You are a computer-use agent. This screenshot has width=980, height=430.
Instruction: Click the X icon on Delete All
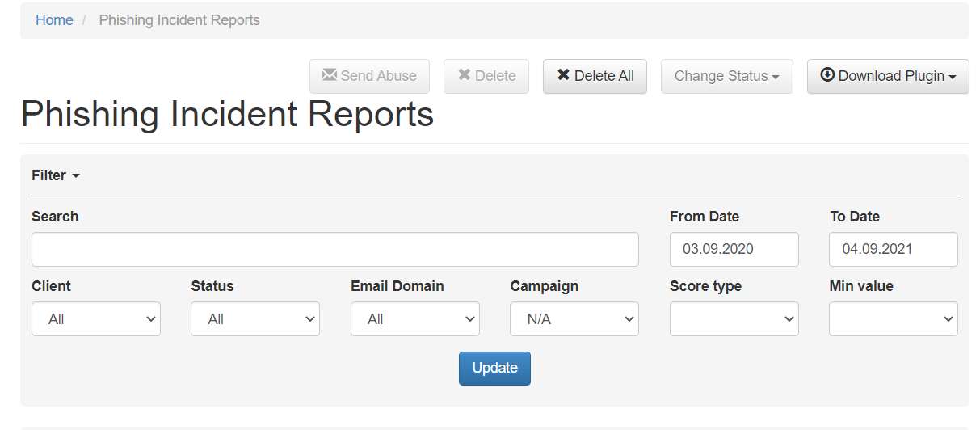pyautogui.click(x=563, y=75)
